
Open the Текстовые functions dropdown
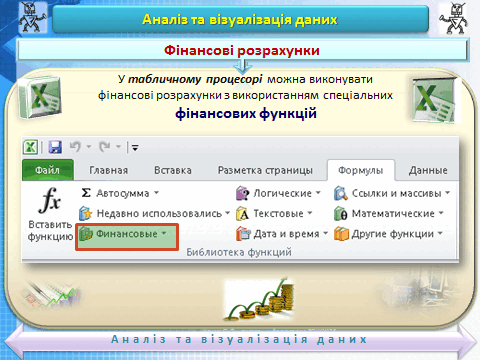(310, 213)
